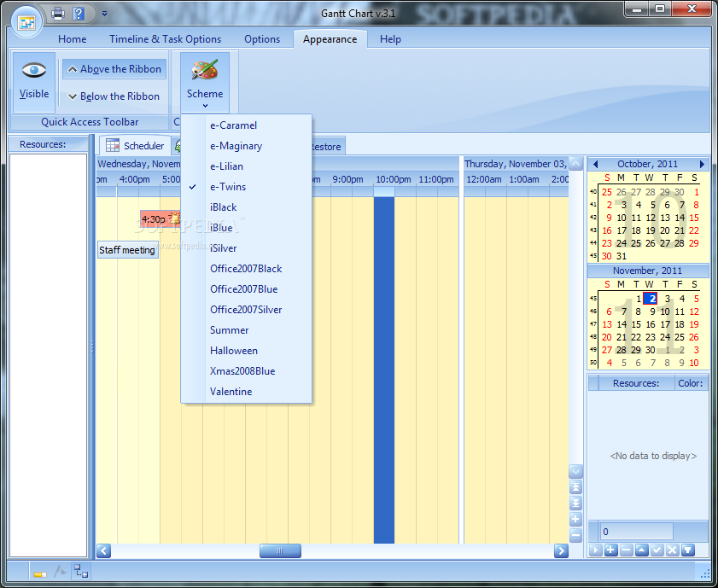Image resolution: width=718 pixels, height=588 pixels.
Task: Select the checked e-Twins scheme
Action: 247,187
